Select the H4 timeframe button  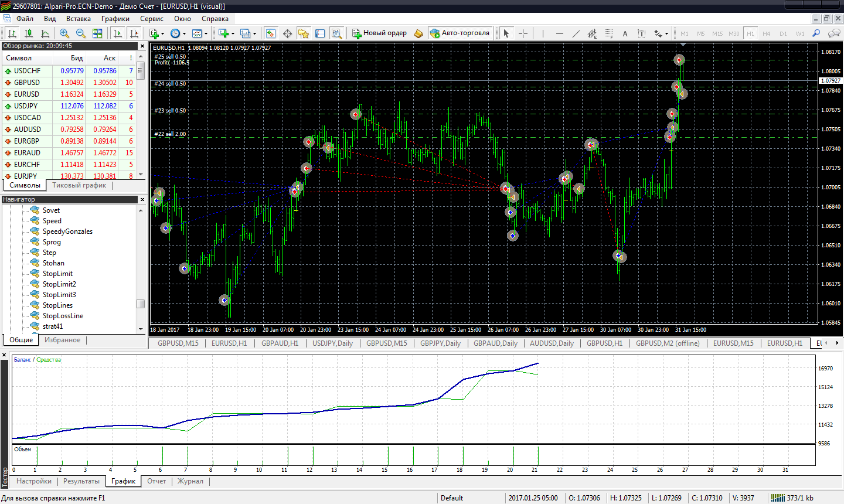pos(766,33)
